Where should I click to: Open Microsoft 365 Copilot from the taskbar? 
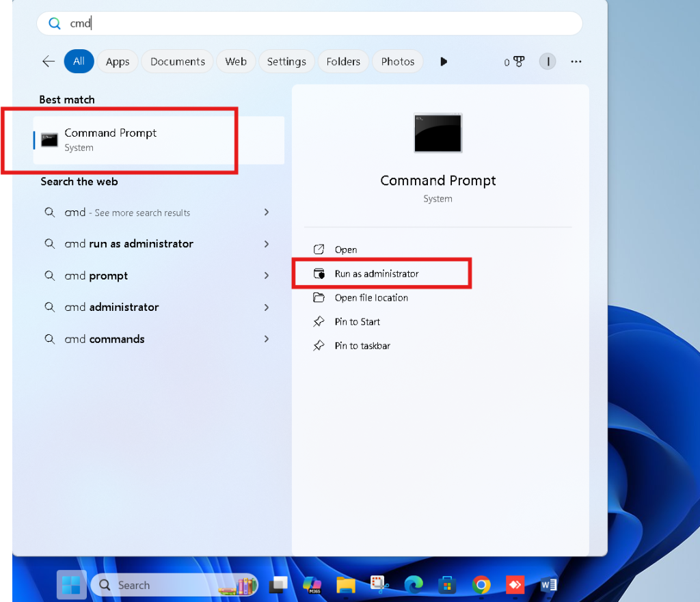(312, 586)
